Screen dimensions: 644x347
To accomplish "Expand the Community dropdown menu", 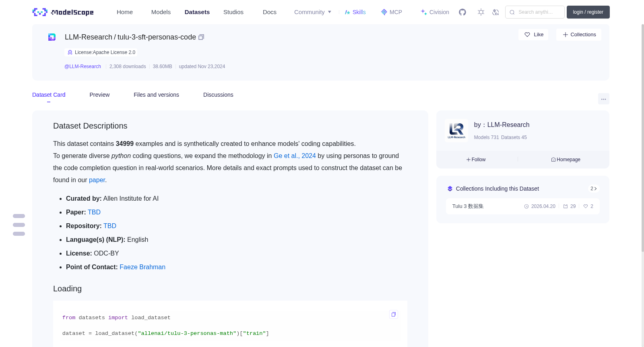I will [313, 12].
